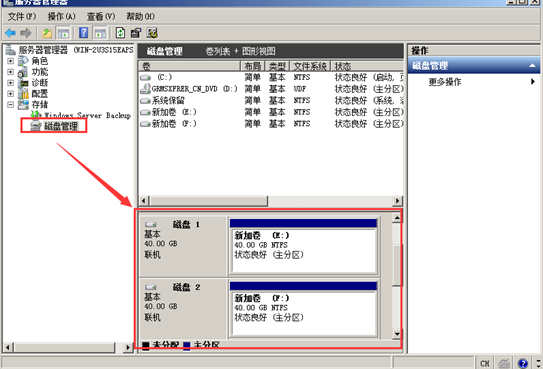Click the disk view scroll up arrow
Viewport: 543px width, 369px height.
click(397, 218)
